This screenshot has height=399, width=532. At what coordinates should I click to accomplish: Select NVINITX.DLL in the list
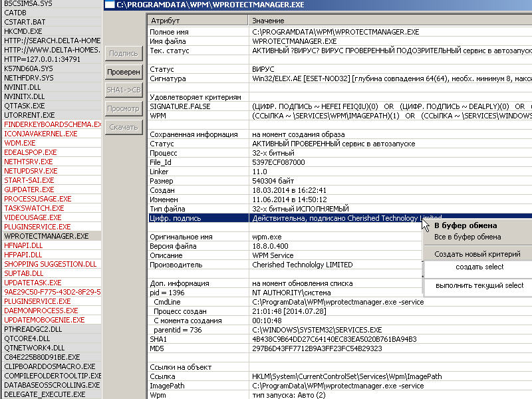(x=25, y=96)
